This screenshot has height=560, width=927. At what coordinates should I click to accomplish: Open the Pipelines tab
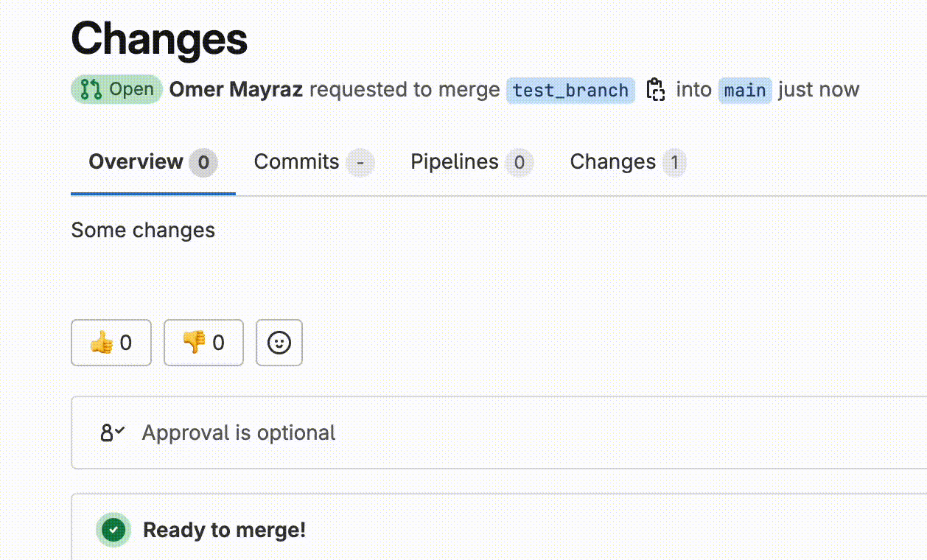[455, 161]
